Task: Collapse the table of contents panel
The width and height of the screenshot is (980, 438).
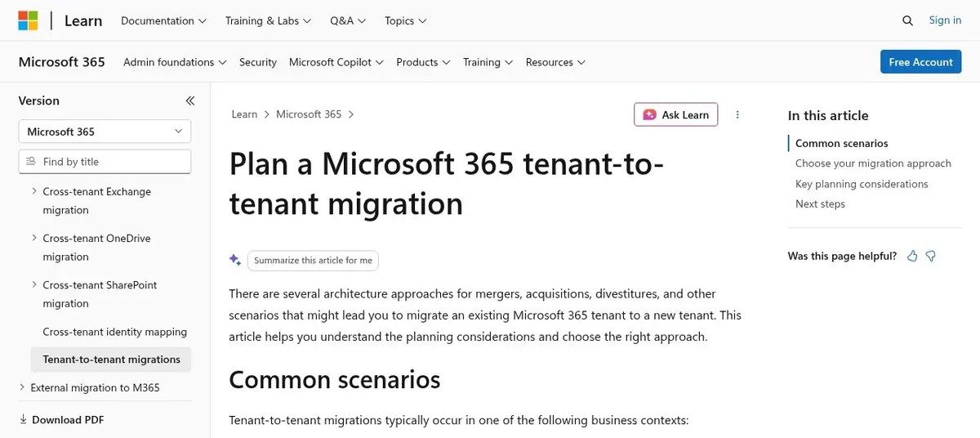Action: click(189, 101)
